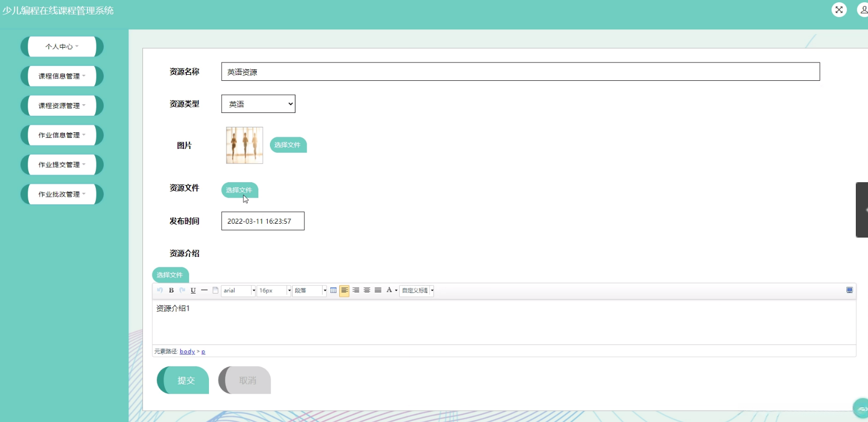
Task: Insert a table using the table icon
Action: click(333, 290)
